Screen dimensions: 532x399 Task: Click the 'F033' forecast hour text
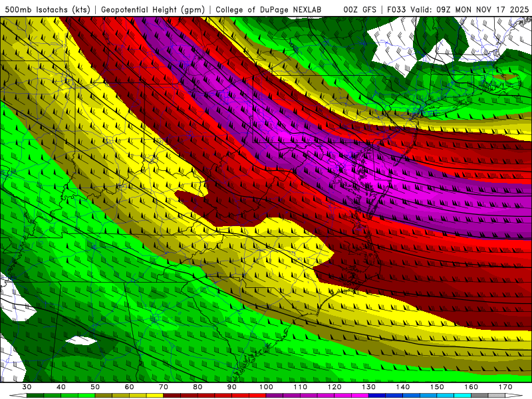point(396,9)
